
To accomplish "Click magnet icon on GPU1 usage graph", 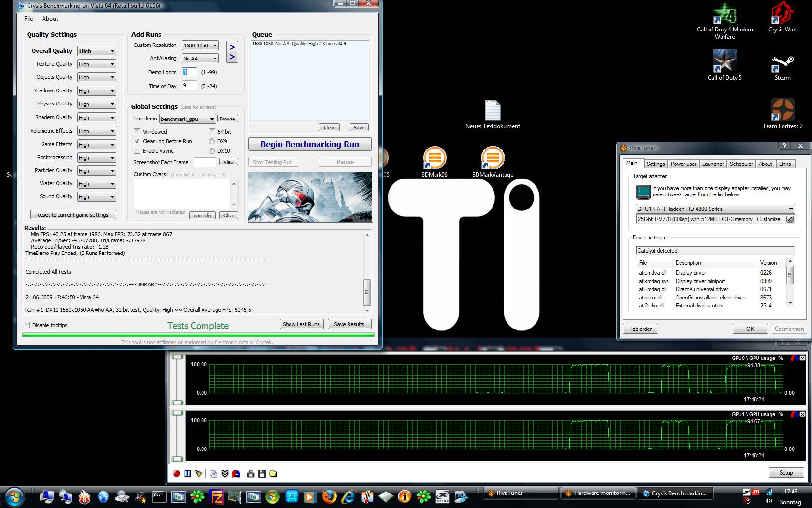I will [x=795, y=415].
